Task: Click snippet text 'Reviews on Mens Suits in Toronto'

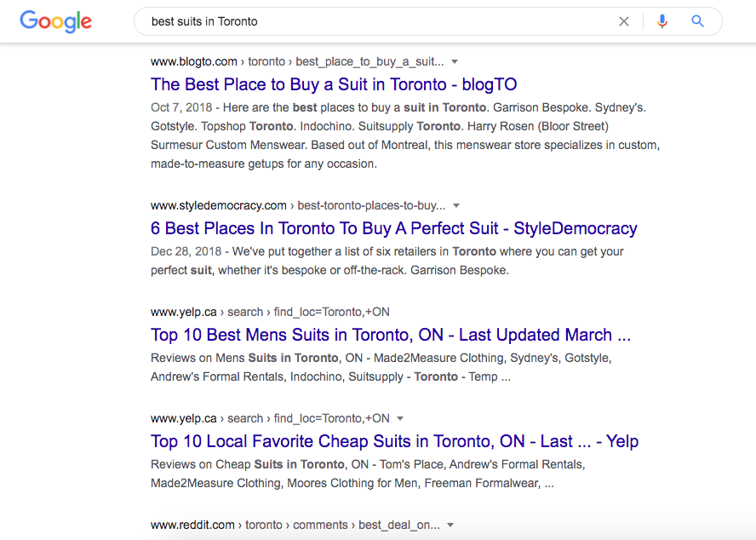Action: click(244, 358)
